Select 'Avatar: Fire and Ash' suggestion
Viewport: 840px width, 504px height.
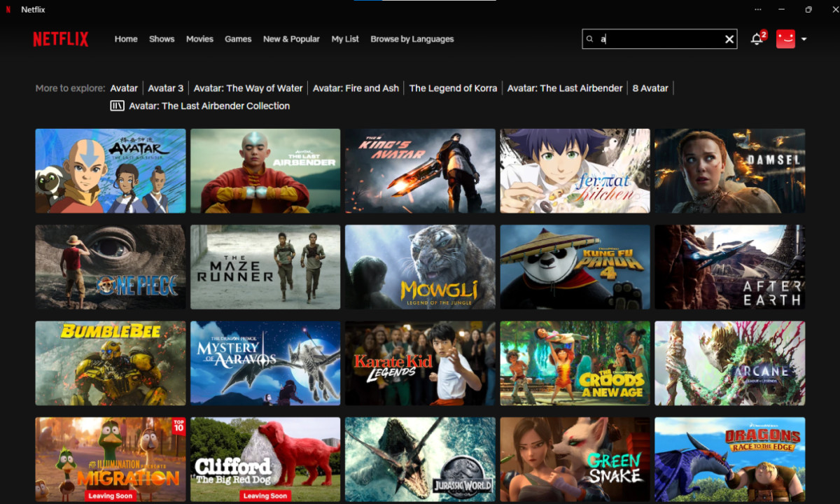(x=356, y=88)
